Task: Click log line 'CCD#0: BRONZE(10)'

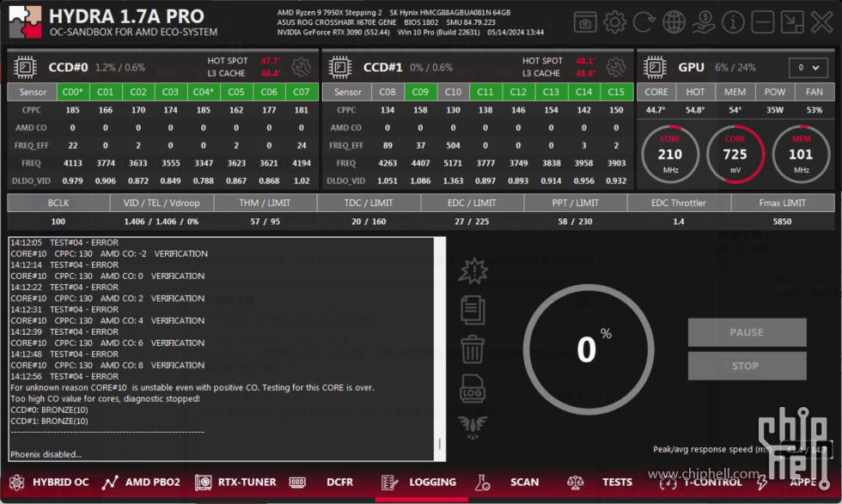Action: pos(50,410)
